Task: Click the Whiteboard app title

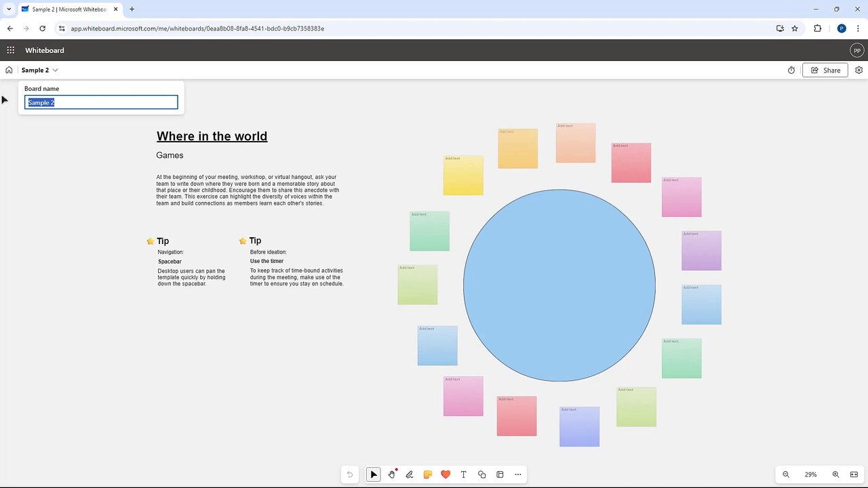Action: click(x=45, y=50)
